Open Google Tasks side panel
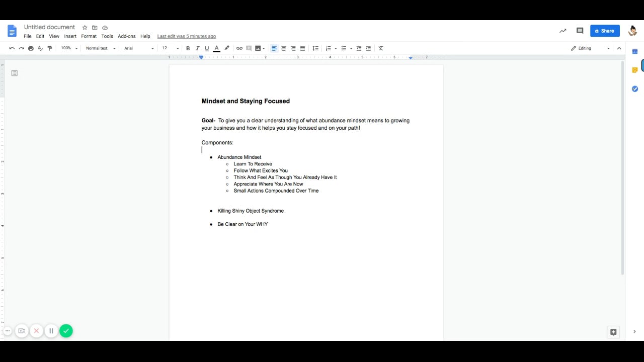This screenshot has height=362, width=644. click(x=635, y=89)
